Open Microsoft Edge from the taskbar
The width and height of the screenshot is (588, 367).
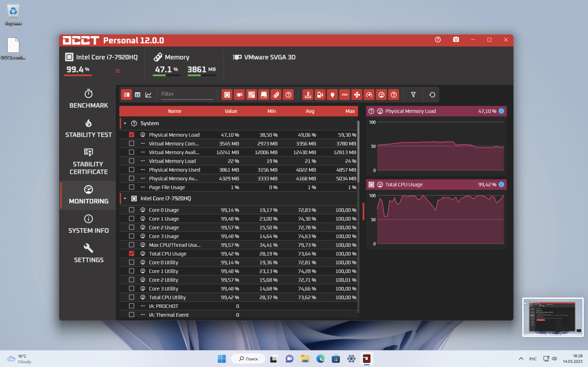tap(321, 359)
